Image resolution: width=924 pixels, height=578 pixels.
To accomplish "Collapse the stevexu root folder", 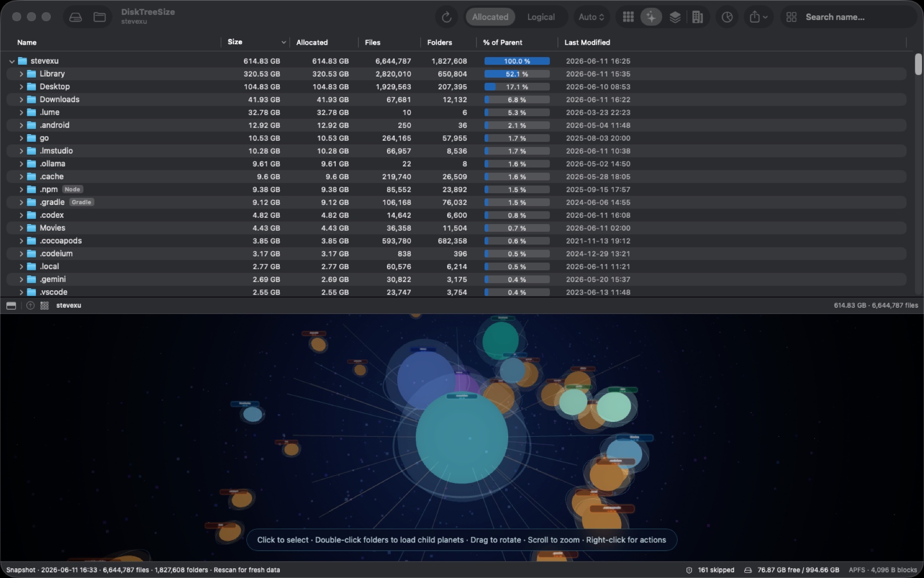I will pos(12,61).
